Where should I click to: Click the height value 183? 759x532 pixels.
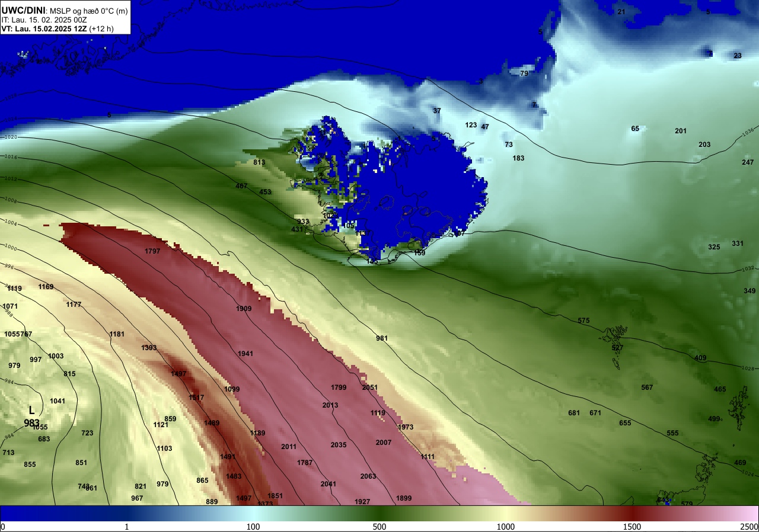518,158
